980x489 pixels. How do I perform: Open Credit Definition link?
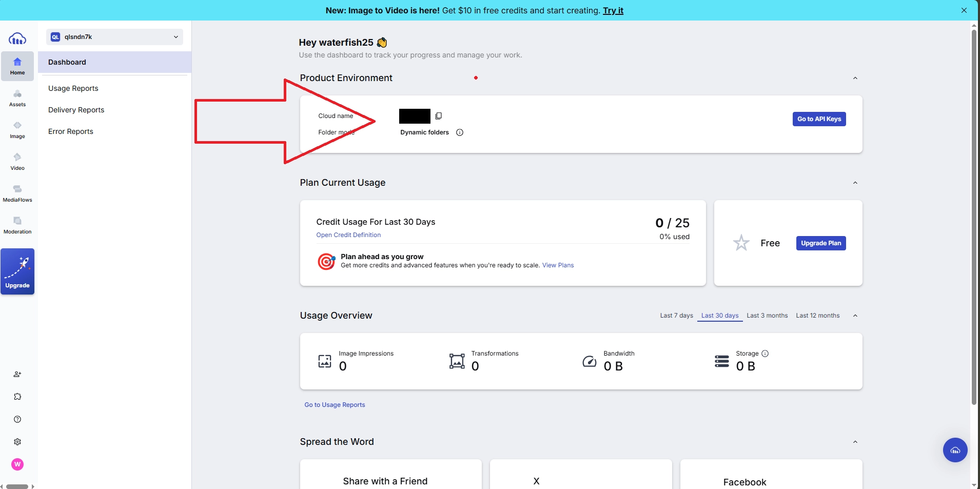pyautogui.click(x=348, y=235)
